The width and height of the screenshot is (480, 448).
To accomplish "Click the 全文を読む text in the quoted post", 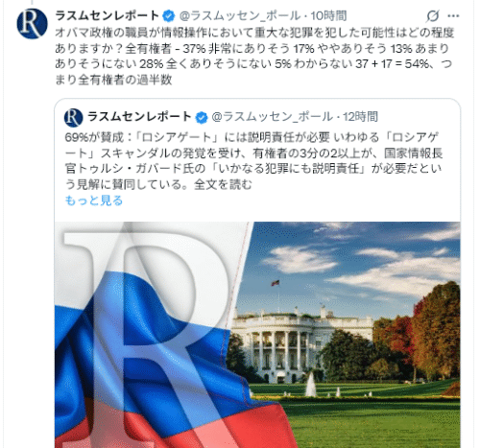I will click(x=223, y=184).
